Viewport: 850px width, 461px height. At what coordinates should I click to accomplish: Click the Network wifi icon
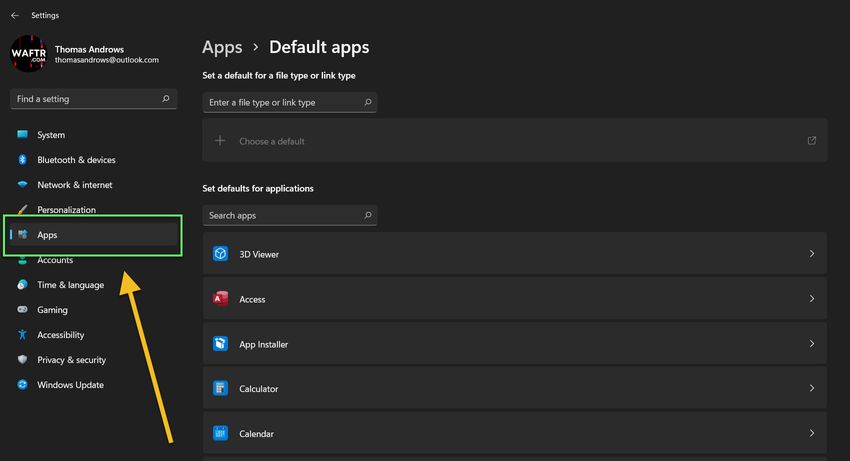(x=22, y=184)
